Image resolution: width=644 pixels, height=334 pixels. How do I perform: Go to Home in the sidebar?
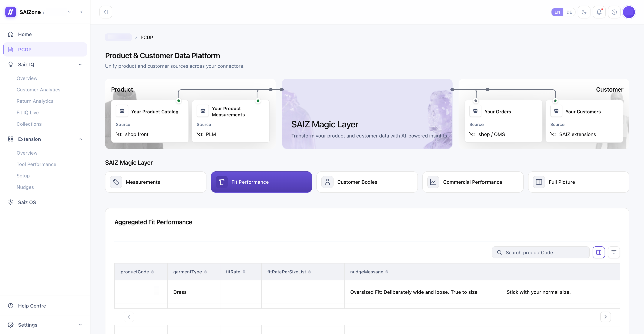(45, 34)
